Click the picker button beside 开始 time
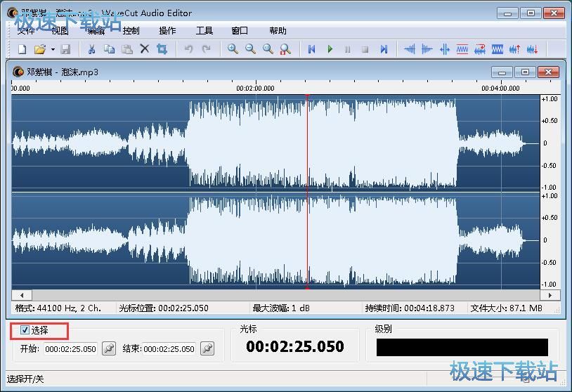Image resolution: width=572 pixels, height=392 pixels. pos(109,348)
